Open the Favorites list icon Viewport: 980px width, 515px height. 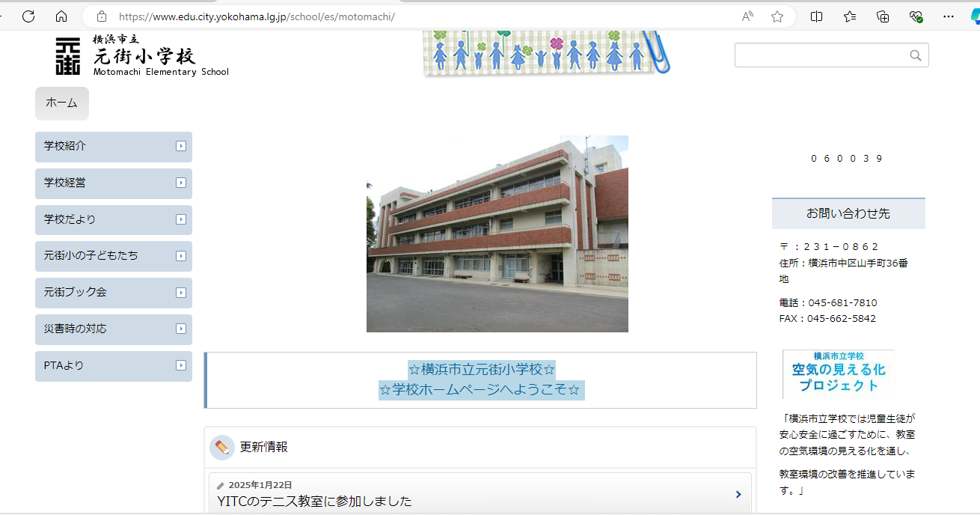click(x=850, y=16)
